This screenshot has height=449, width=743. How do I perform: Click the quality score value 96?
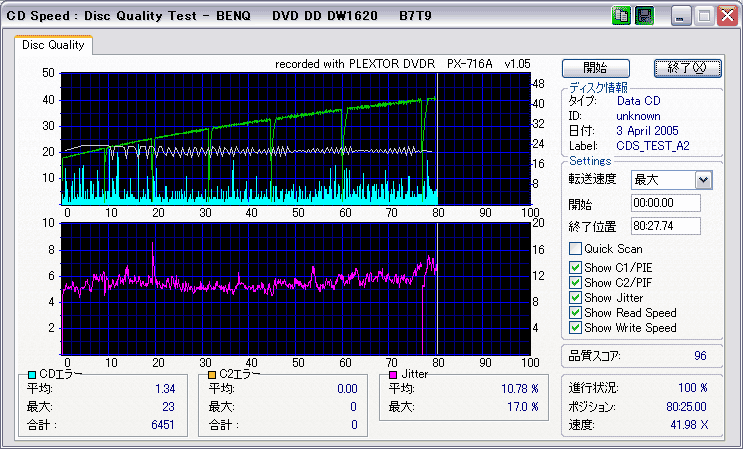click(700, 356)
